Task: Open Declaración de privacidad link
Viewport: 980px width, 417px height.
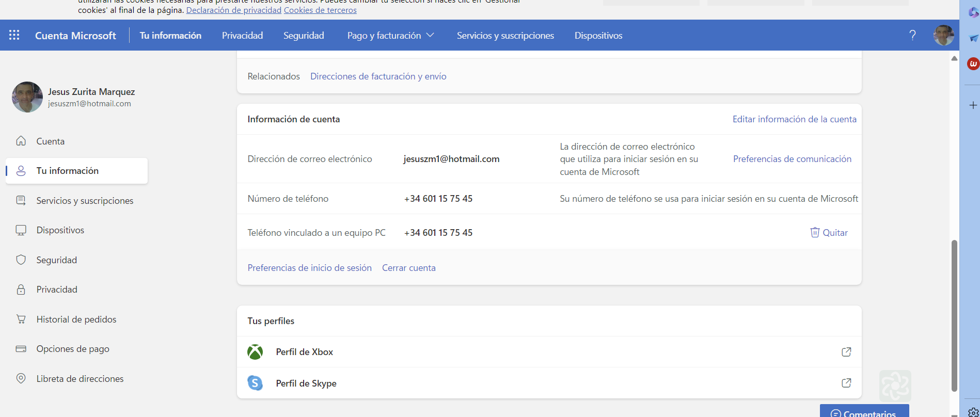Action: [233, 10]
